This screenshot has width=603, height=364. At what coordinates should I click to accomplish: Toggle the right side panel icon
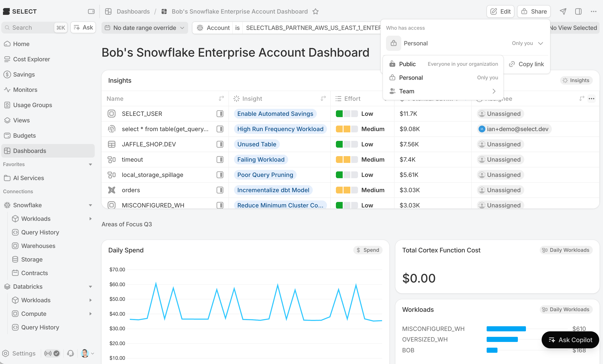[578, 11]
